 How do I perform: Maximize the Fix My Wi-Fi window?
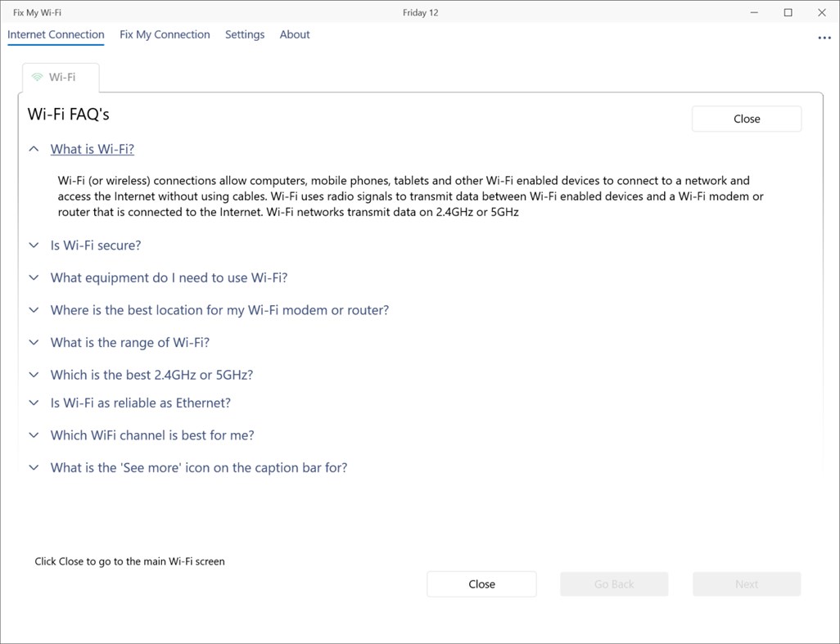tap(788, 12)
